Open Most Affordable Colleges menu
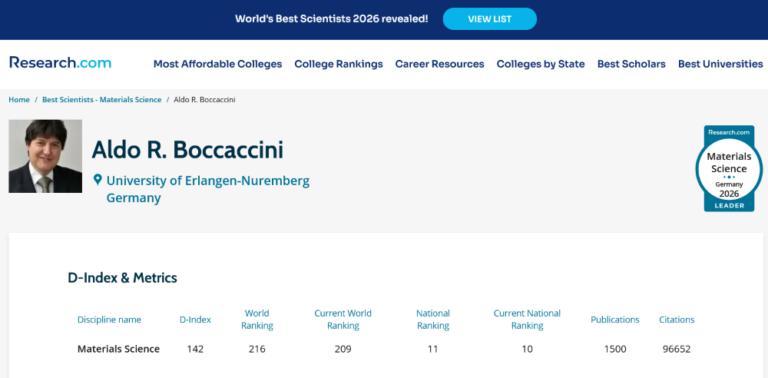768x378 pixels. [x=217, y=64]
